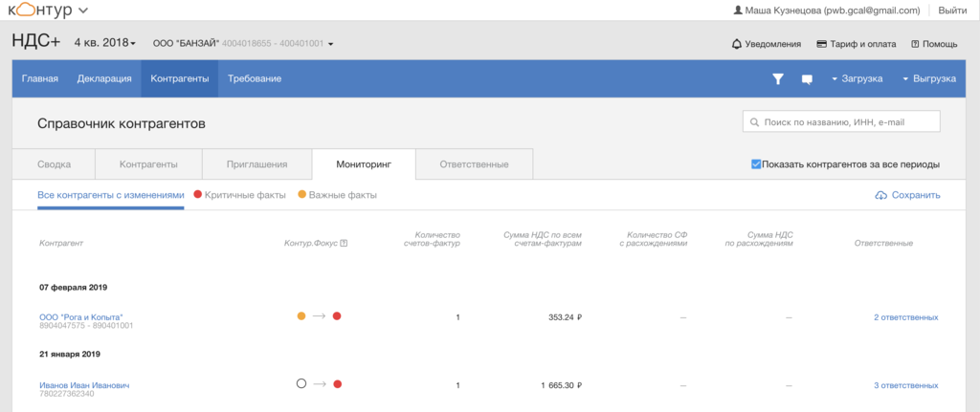
Task: Click the Сохранить cloud download button
Action: pyautogui.click(x=907, y=195)
